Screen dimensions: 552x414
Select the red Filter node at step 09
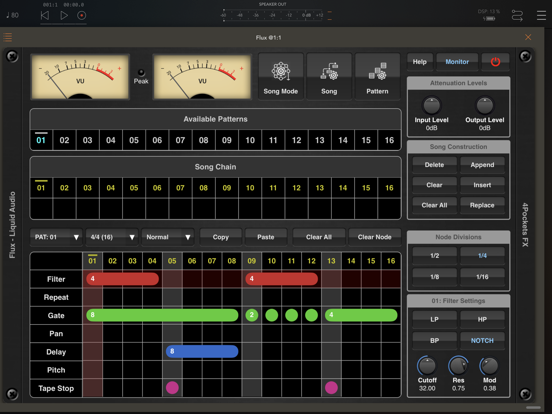[x=282, y=279]
